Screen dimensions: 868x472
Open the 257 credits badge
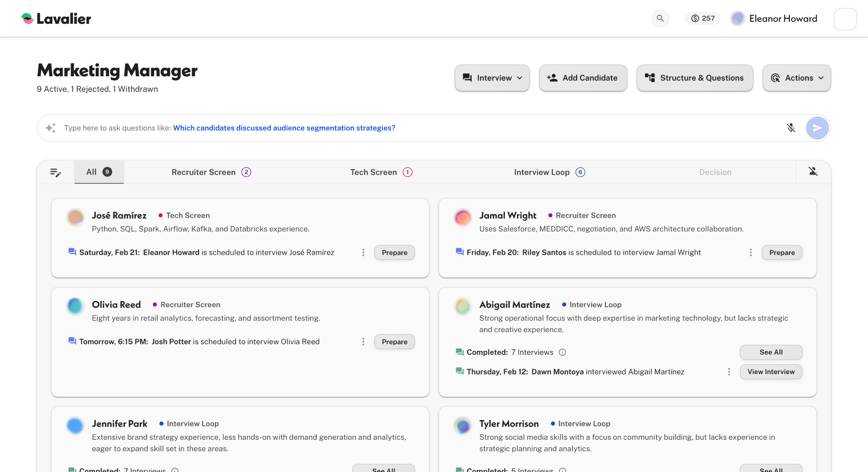[x=703, y=18]
